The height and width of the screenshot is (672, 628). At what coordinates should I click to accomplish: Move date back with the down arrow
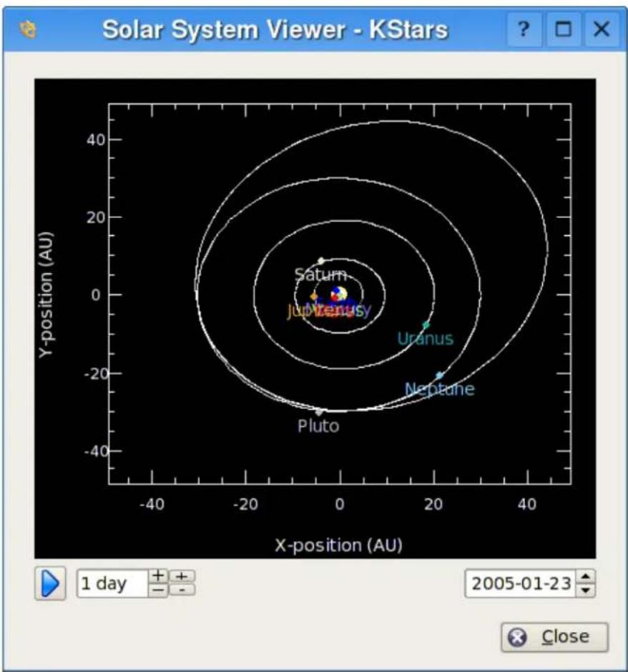tap(586, 590)
